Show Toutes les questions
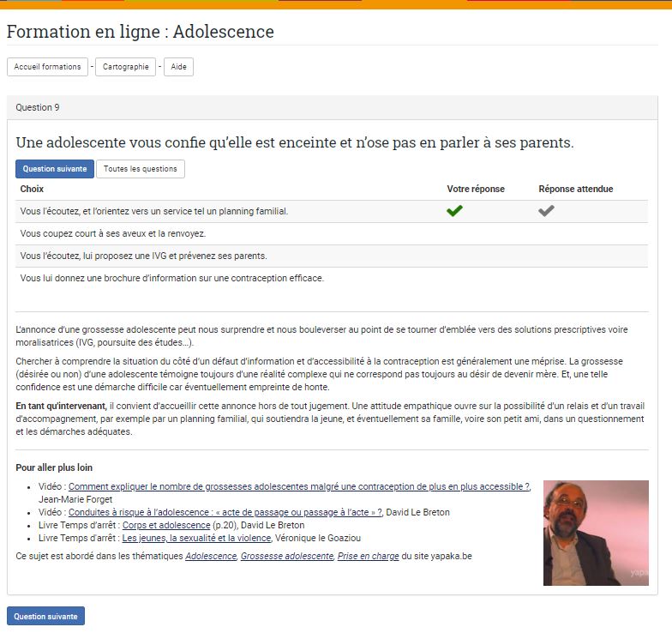This screenshot has height=633, width=672. 141,169
